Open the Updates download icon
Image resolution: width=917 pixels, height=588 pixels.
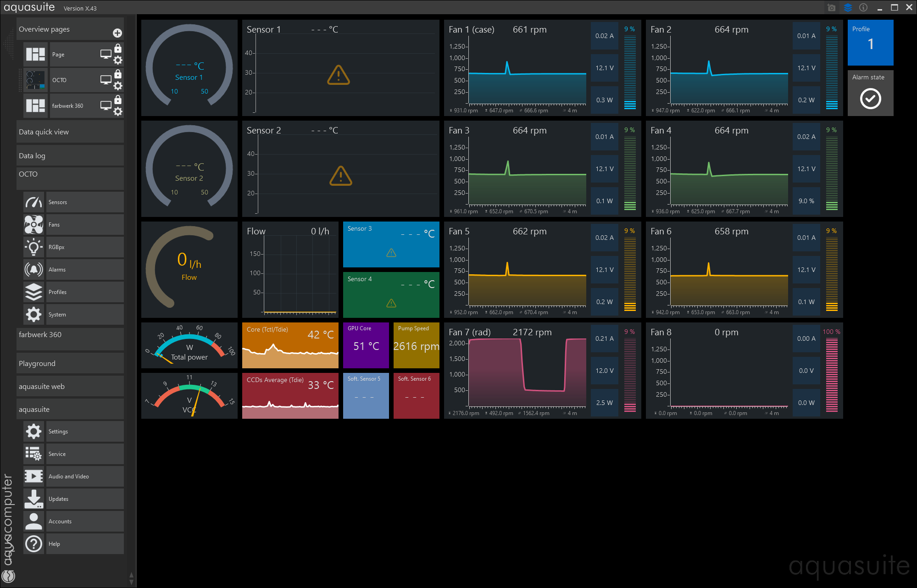[34, 499]
